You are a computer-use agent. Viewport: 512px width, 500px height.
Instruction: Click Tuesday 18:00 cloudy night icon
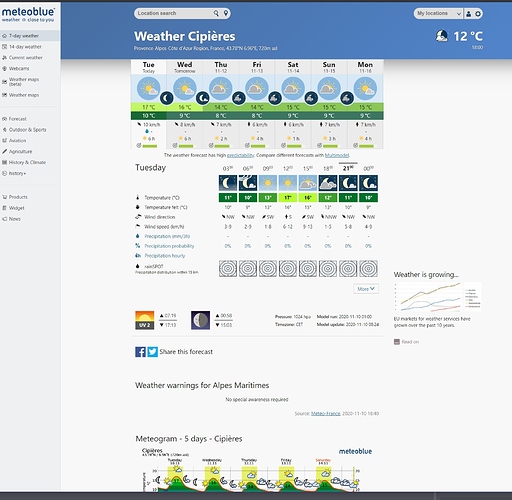pos(328,183)
